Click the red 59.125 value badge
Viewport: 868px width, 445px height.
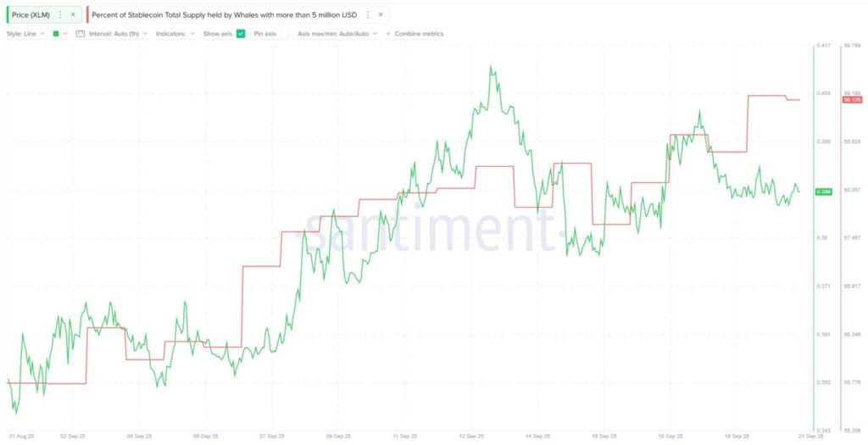click(851, 100)
